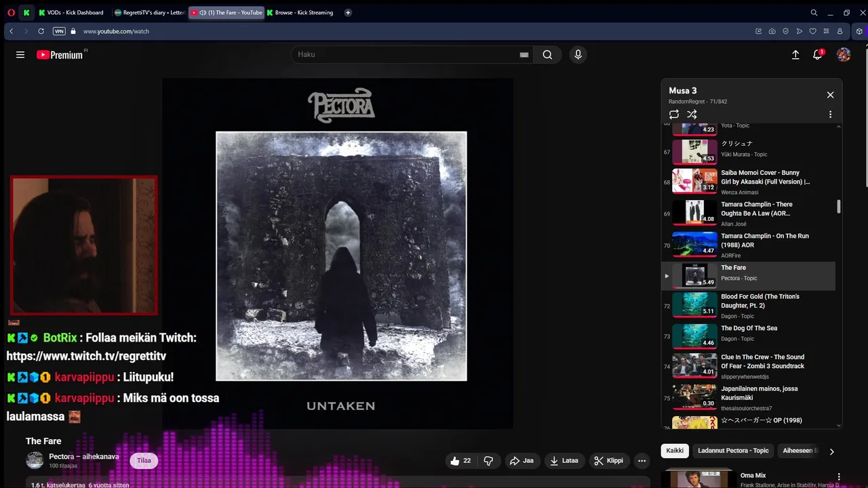Open YouTube notifications bell
This screenshot has width=868, height=488.
pos(818,55)
